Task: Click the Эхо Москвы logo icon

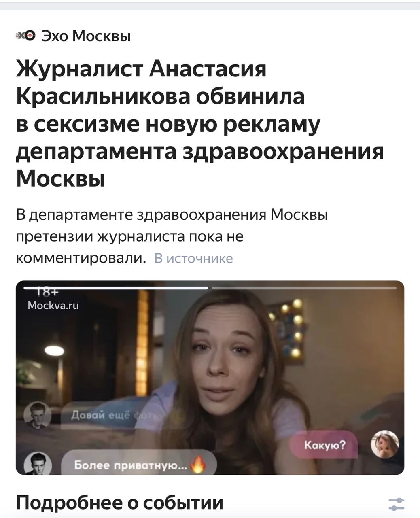Action: (x=25, y=36)
